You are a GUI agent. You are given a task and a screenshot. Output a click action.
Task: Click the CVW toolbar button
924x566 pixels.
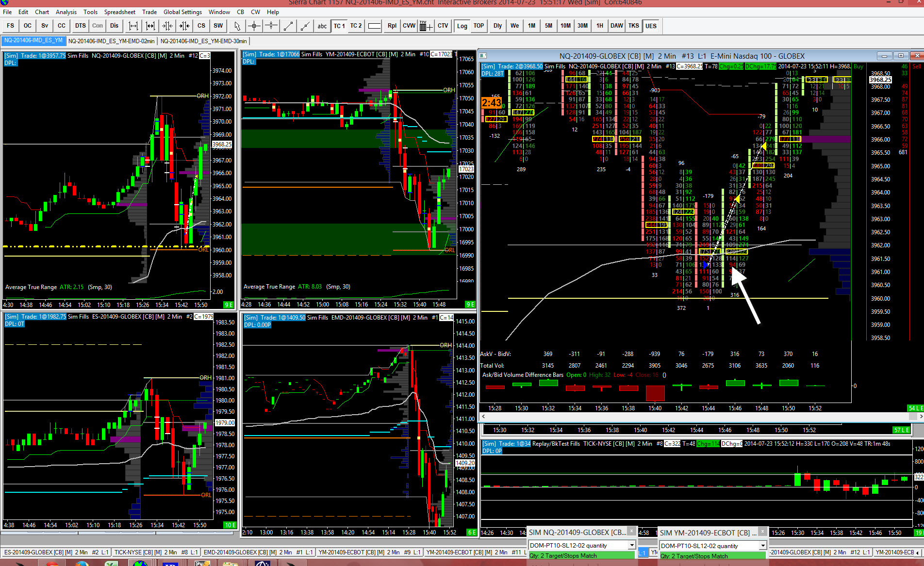tap(409, 26)
